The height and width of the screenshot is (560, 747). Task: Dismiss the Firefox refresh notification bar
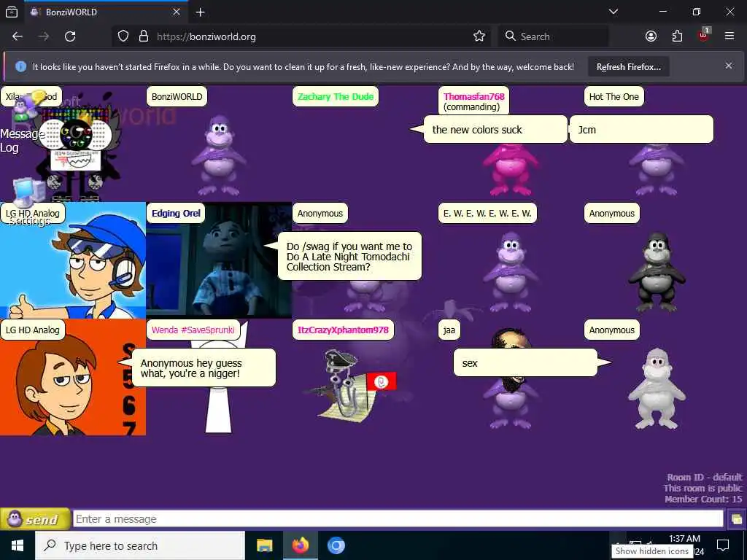click(729, 66)
